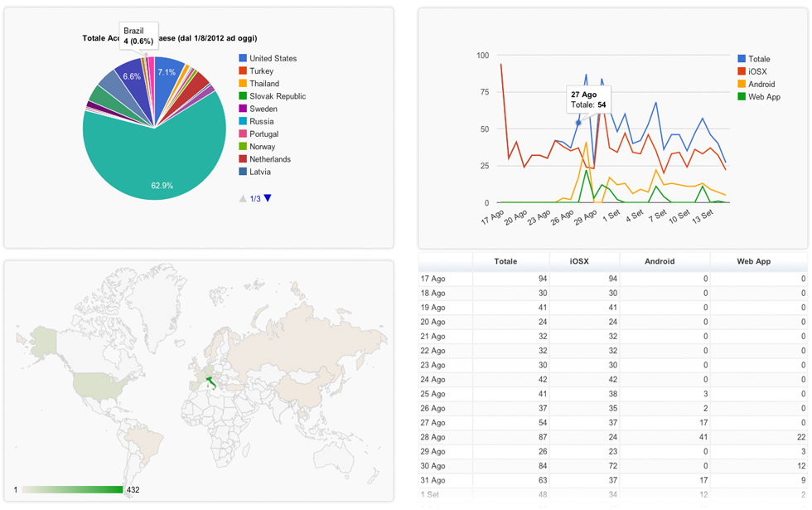Select the Netherlands legend label
The image size is (812, 510).
(x=270, y=159)
